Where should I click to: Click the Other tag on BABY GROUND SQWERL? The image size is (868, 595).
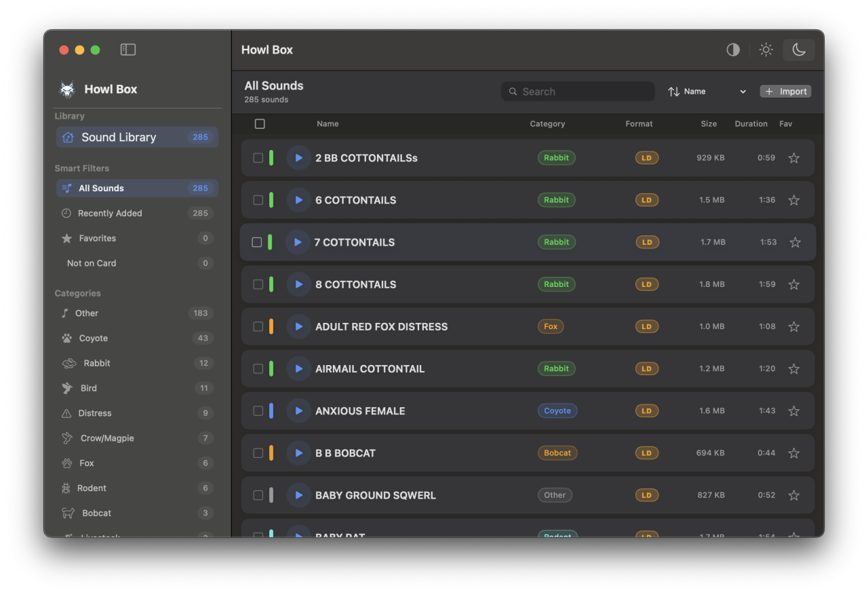tap(555, 495)
